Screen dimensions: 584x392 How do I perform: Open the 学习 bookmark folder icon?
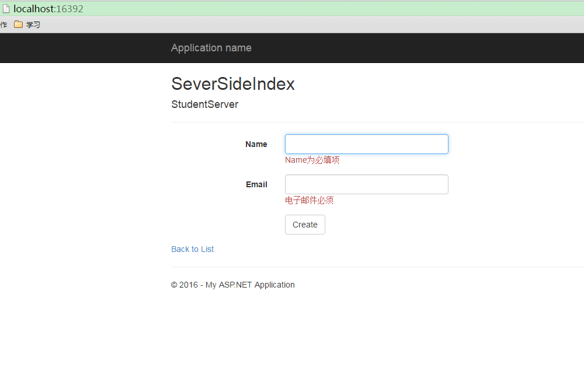coord(18,24)
